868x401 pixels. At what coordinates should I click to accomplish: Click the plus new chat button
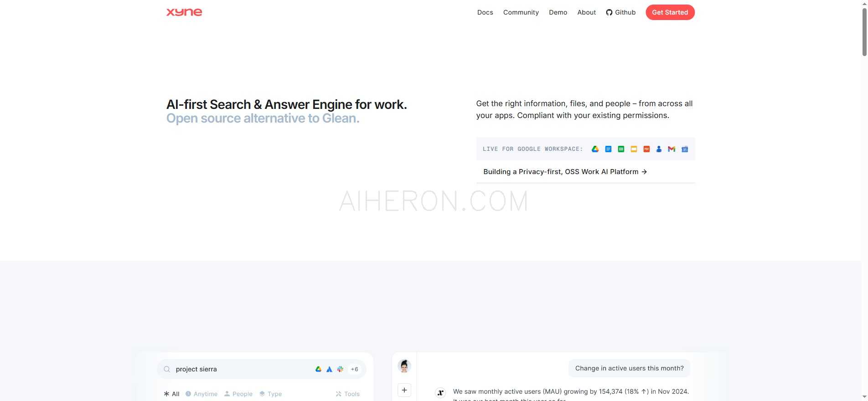404,390
